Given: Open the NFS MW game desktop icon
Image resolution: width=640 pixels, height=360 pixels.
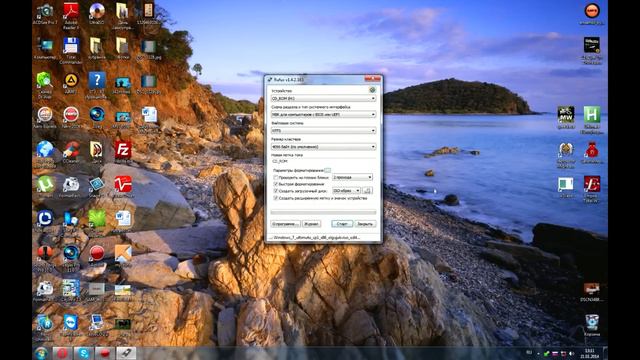Looking at the screenshot, I should pyautogui.click(x=566, y=118).
